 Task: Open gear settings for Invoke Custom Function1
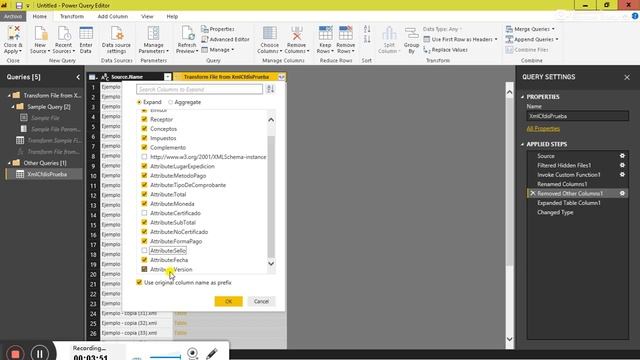622,174
